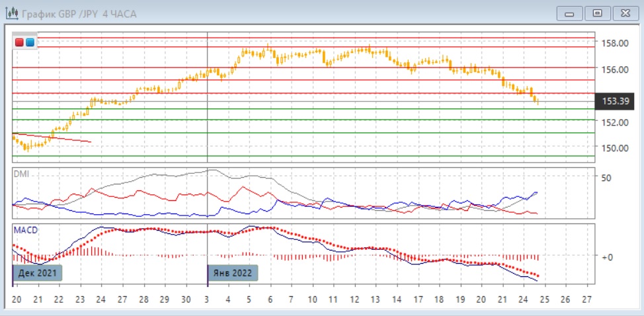
Task: Click date 3 on the time axis
Action: tap(208, 299)
